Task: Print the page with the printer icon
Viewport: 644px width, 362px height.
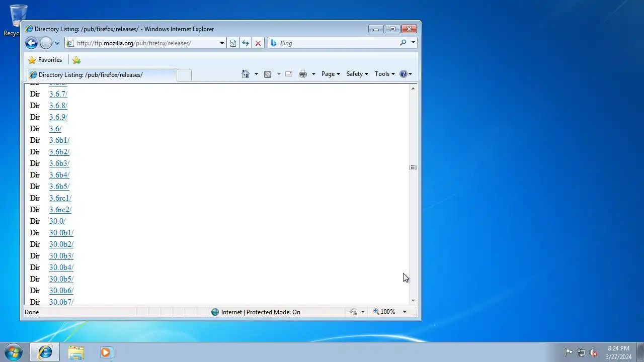Action: pyautogui.click(x=303, y=74)
